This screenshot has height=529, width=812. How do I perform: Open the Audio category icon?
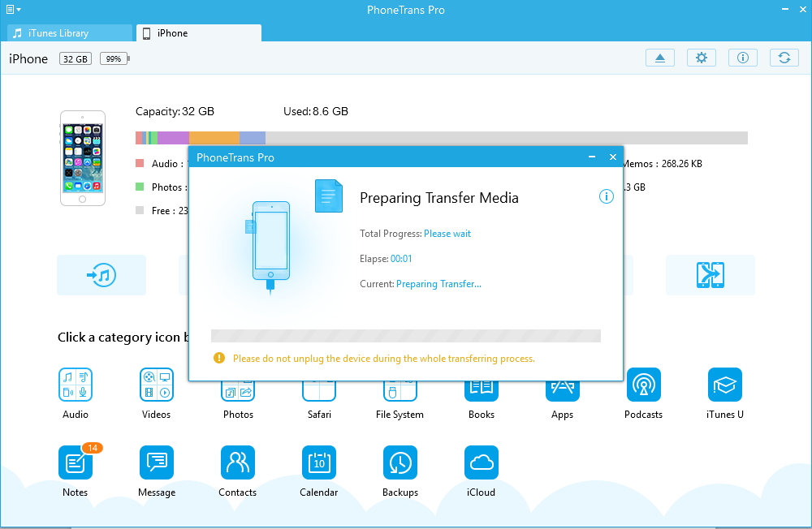point(76,385)
